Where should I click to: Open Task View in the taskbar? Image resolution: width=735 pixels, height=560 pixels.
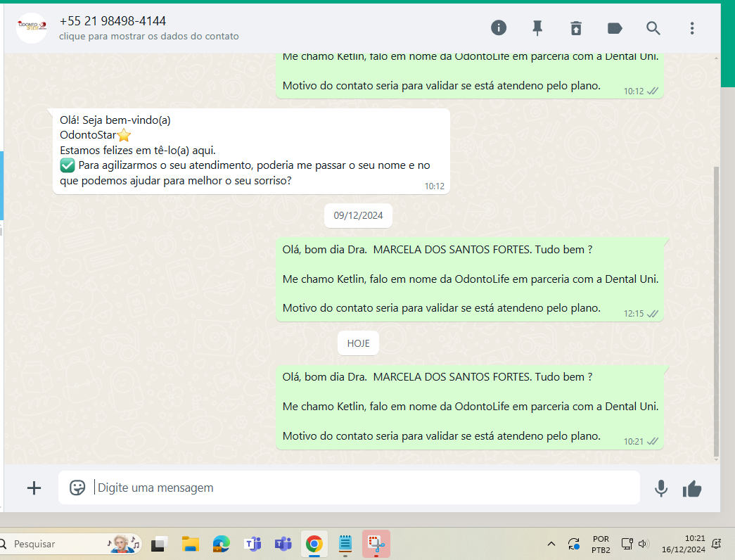coord(159,544)
